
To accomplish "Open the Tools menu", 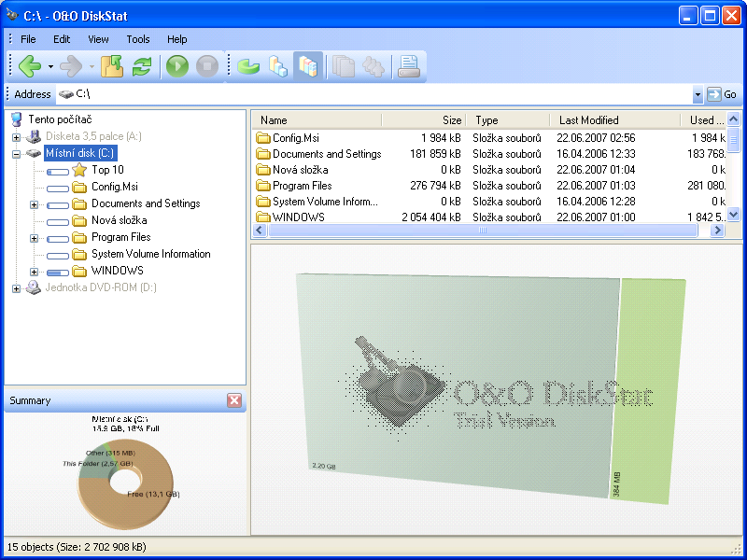I will [138, 39].
